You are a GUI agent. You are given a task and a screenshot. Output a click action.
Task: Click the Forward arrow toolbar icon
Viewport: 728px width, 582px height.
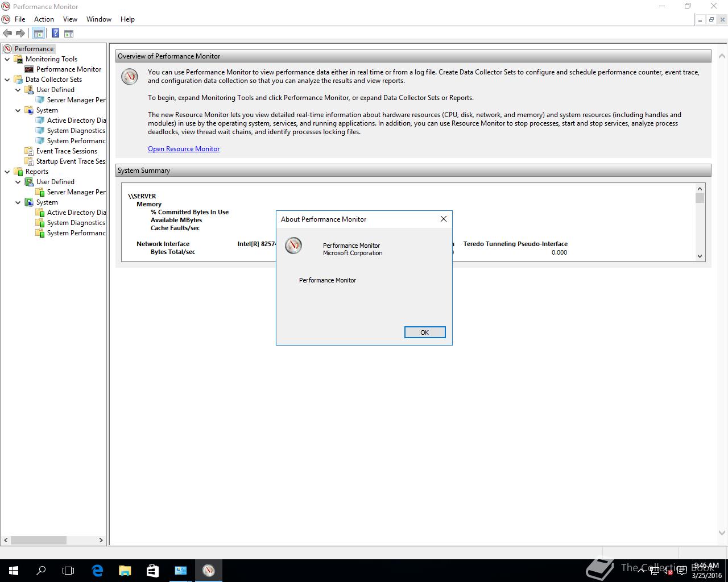[20, 34]
